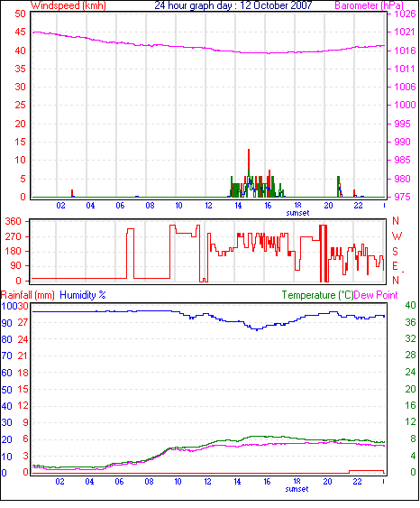
Task: Click the 24 hour graph day title
Action: coord(233,5)
